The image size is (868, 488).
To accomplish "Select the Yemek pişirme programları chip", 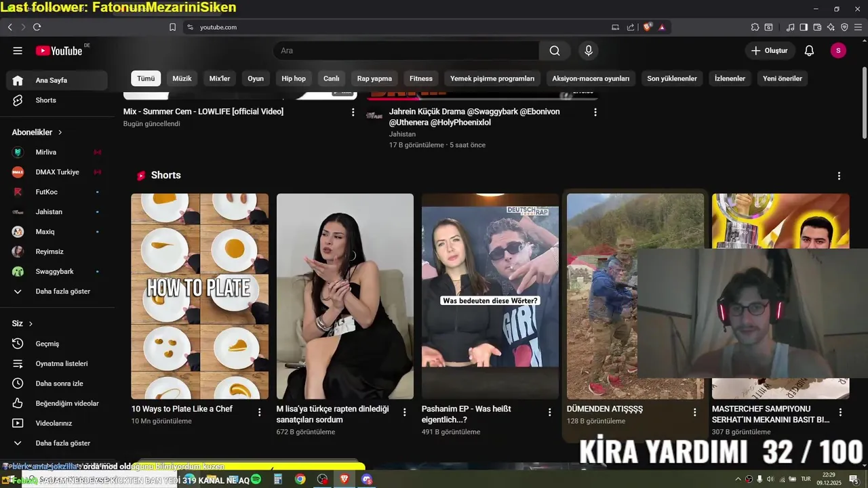I will coord(492,79).
